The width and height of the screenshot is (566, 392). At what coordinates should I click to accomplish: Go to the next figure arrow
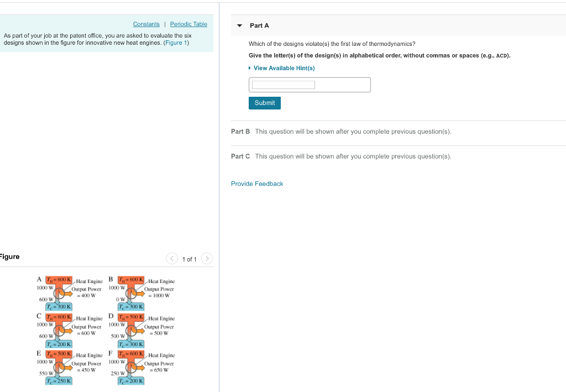[x=207, y=258]
